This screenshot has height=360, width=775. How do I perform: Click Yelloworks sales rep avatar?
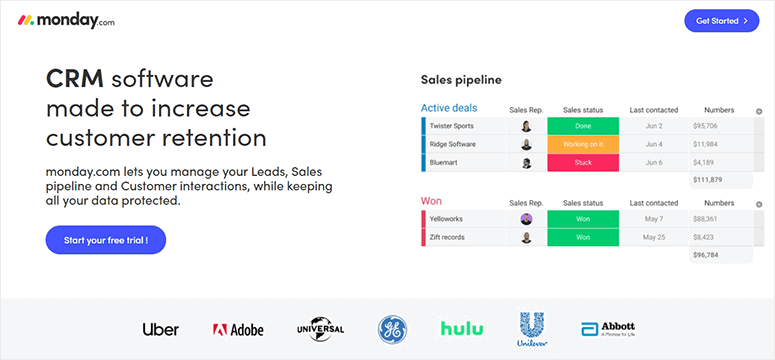(526, 219)
